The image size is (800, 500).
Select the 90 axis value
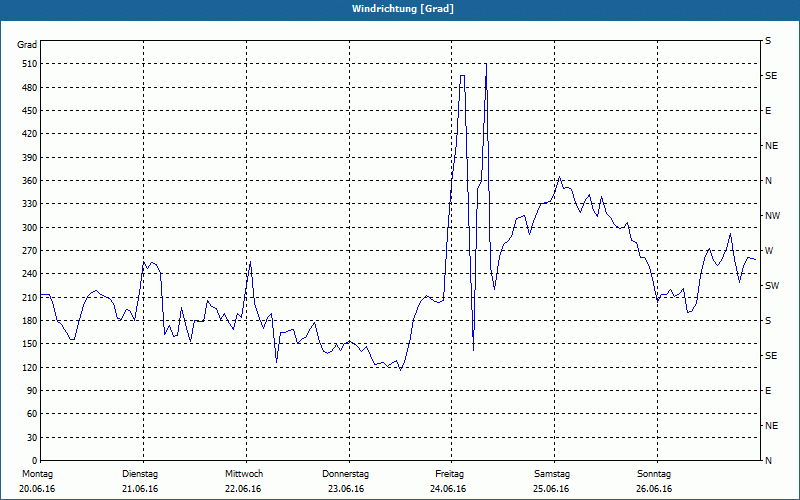(x=32, y=391)
